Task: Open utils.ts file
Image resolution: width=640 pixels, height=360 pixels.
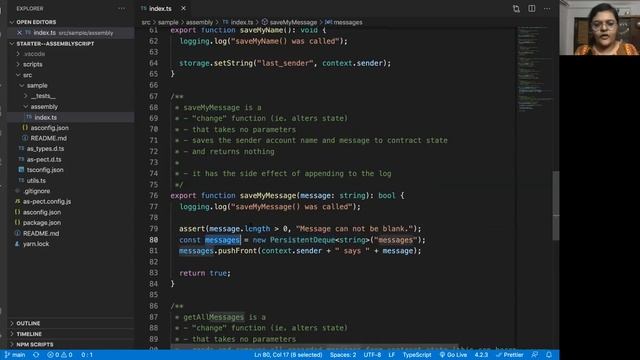Action: coord(36,180)
